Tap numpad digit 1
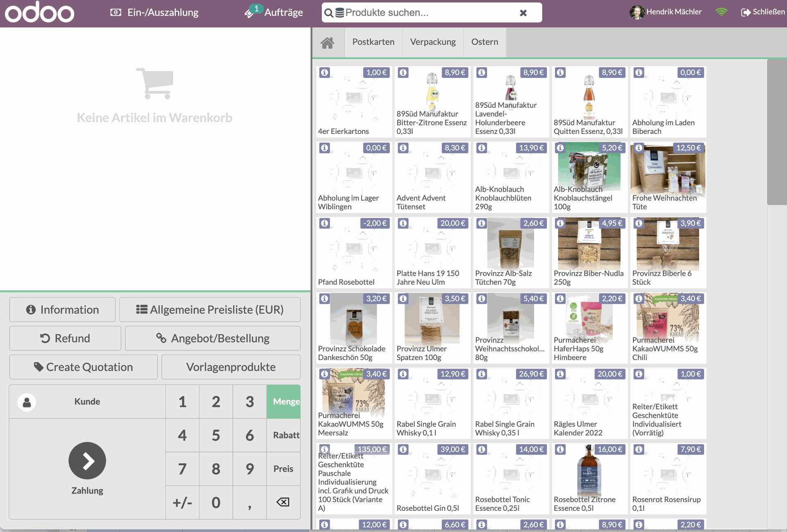Image resolution: width=787 pixels, height=532 pixels. pyautogui.click(x=182, y=401)
